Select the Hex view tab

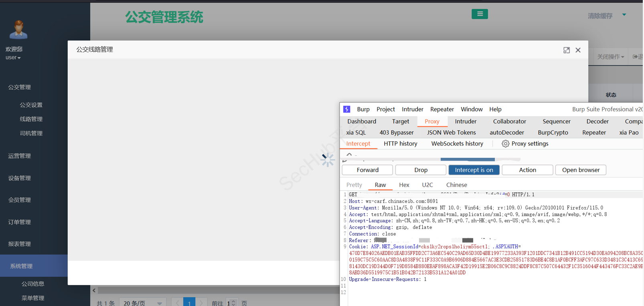[404, 185]
